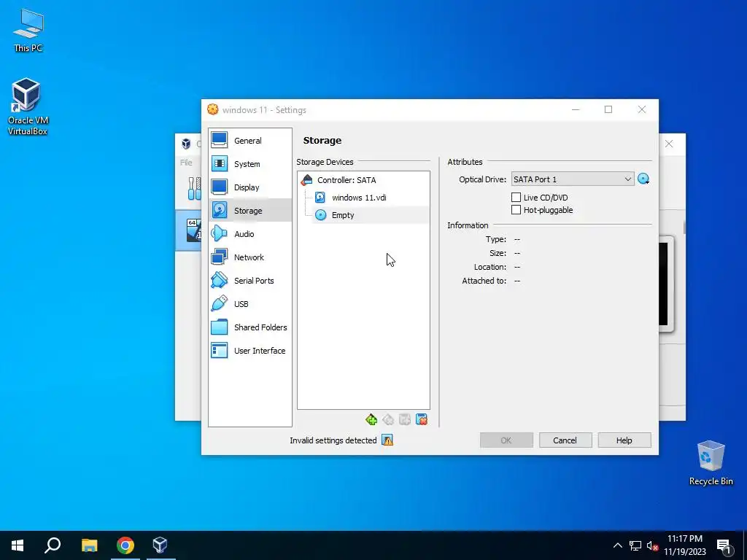Image resolution: width=747 pixels, height=560 pixels.
Task: Click the OK button
Action: 506,440
